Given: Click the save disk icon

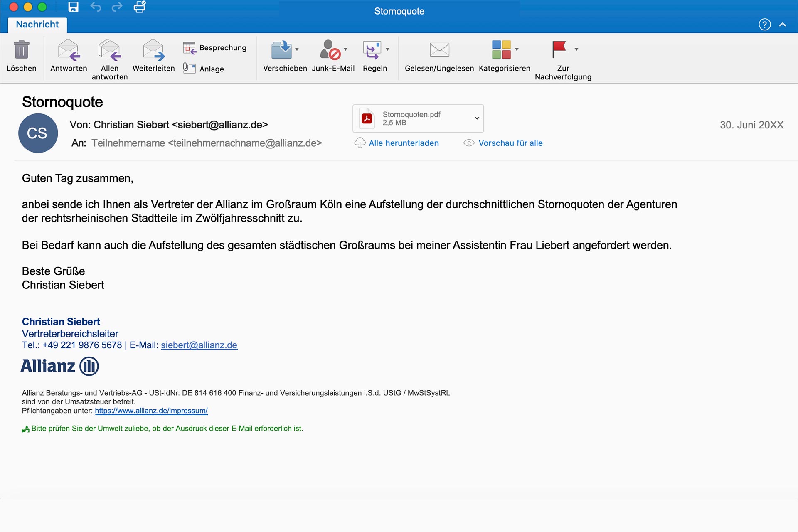Looking at the screenshot, I should tap(73, 7).
